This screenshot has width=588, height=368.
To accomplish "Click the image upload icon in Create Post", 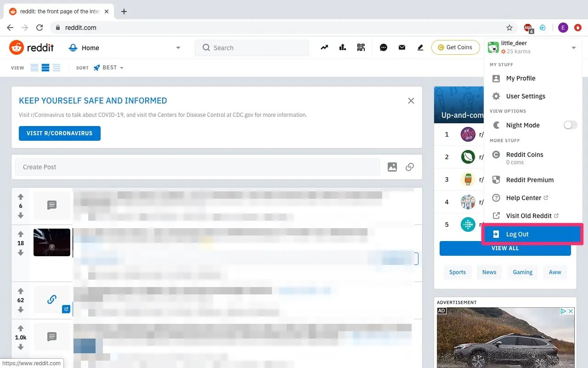I will click(x=392, y=167).
